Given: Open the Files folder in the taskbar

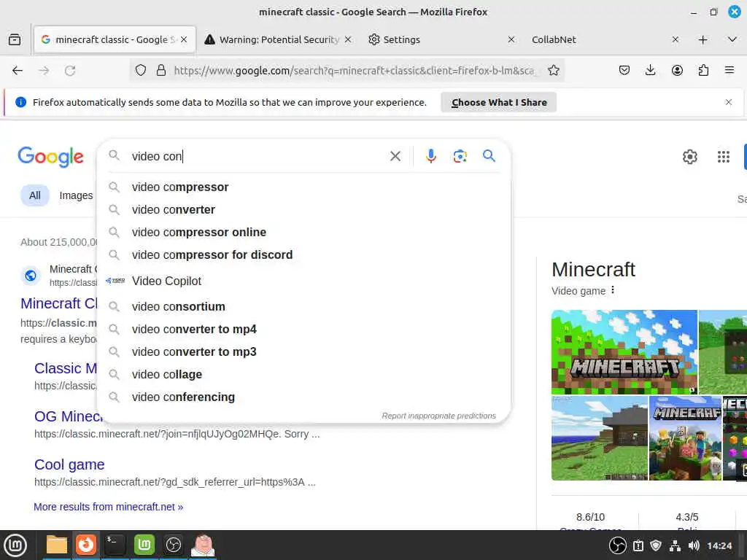Looking at the screenshot, I should [57, 545].
